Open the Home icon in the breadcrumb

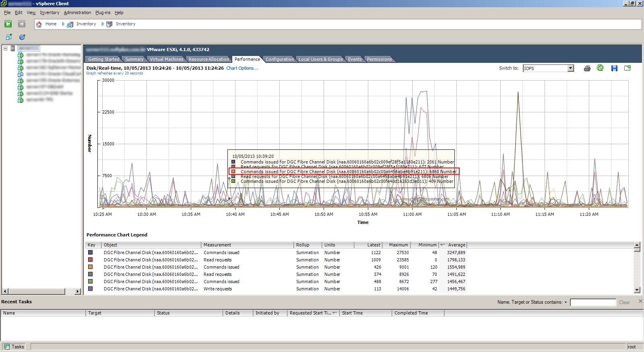pos(39,24)
